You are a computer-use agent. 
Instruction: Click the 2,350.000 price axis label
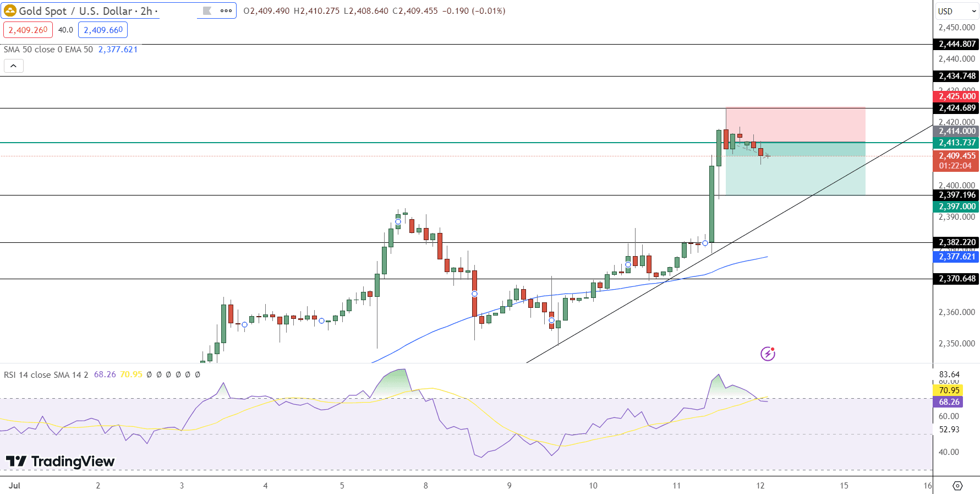(956, 344)
